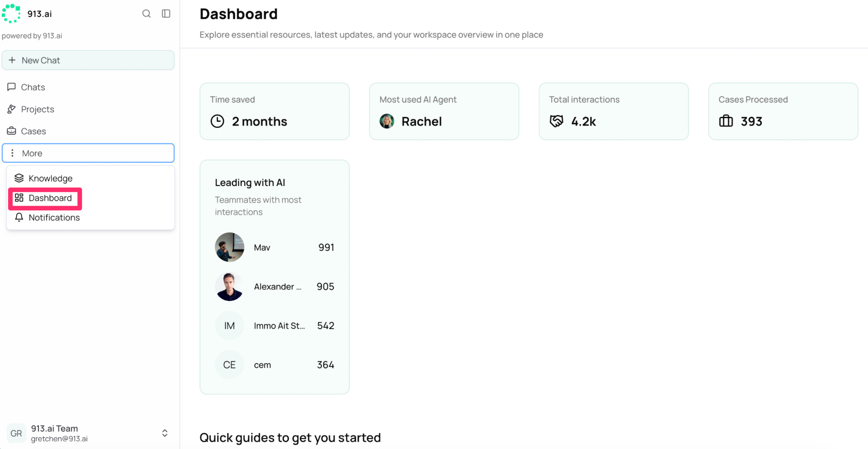Click Rachel's agent avatar
Screen dimensions: 868x449
pos(387,121)
